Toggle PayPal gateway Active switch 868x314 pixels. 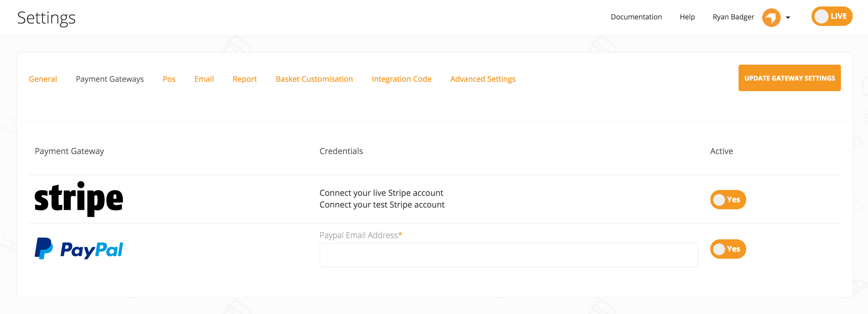pyautogui.click(x=728, y=249)
